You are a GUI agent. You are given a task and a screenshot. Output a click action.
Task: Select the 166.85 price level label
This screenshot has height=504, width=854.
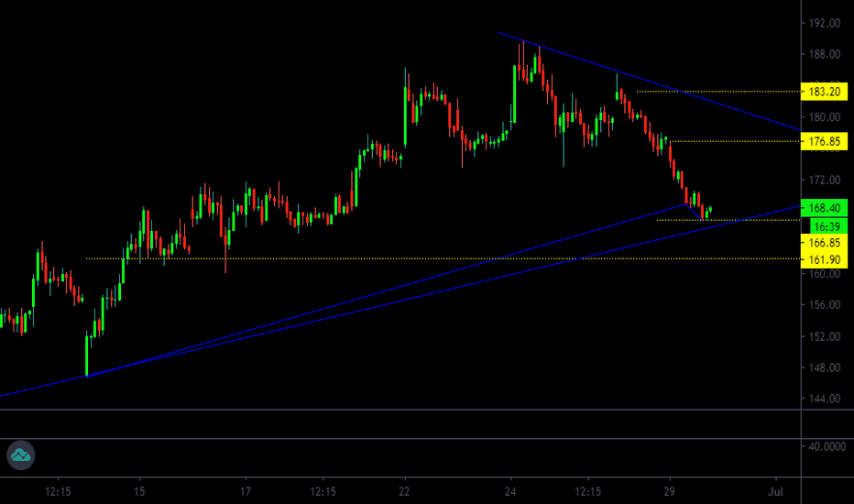click(825, 243)
